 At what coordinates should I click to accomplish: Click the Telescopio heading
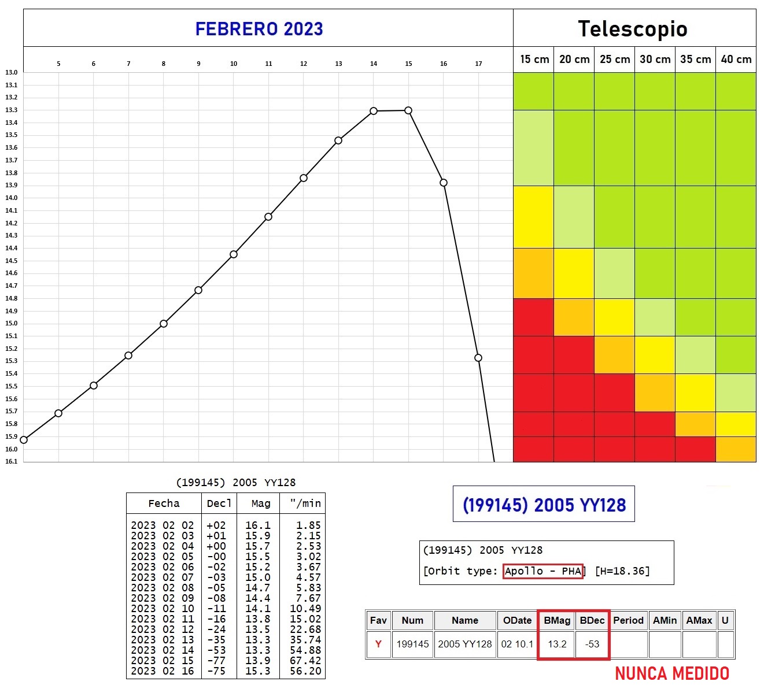tap(633, 29)
